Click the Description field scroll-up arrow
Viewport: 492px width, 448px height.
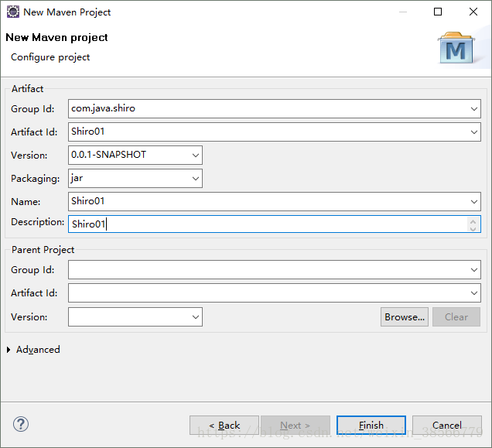[x=473, y=221]
